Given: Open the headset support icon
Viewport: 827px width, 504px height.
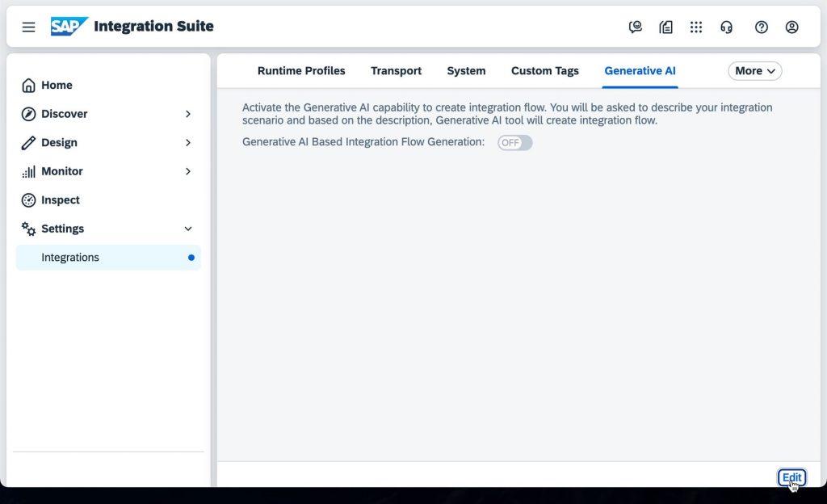Looking at the screenshot, I should point(727,27).
